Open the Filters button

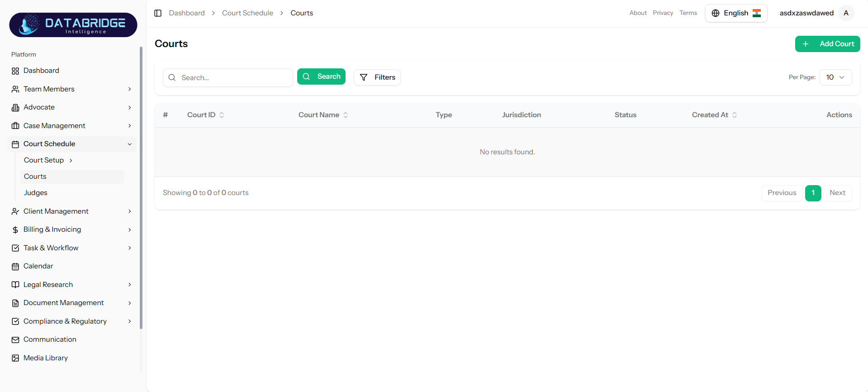coord(377,77)
